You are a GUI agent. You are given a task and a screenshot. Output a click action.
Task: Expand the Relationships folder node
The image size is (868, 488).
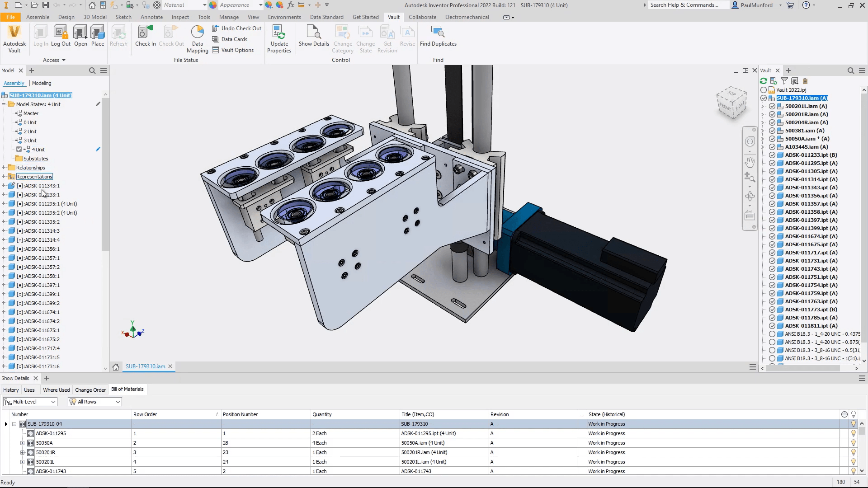tap(4, 168)
